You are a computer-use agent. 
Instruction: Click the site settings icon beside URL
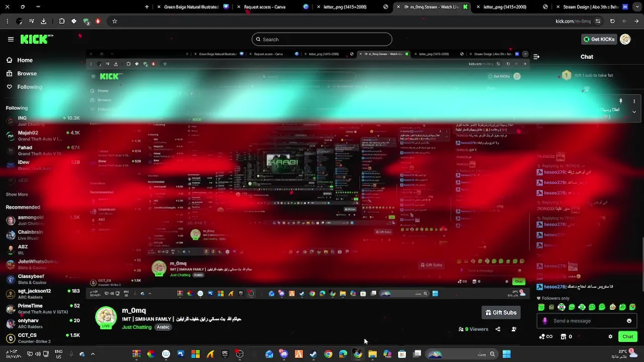click(x=598, y=21)
